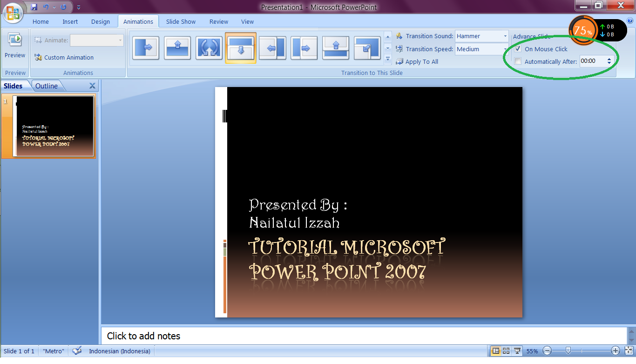Open the Undo history dropdown arrow
Viewport: 636px width, 364px height.
tap(54, 7)
